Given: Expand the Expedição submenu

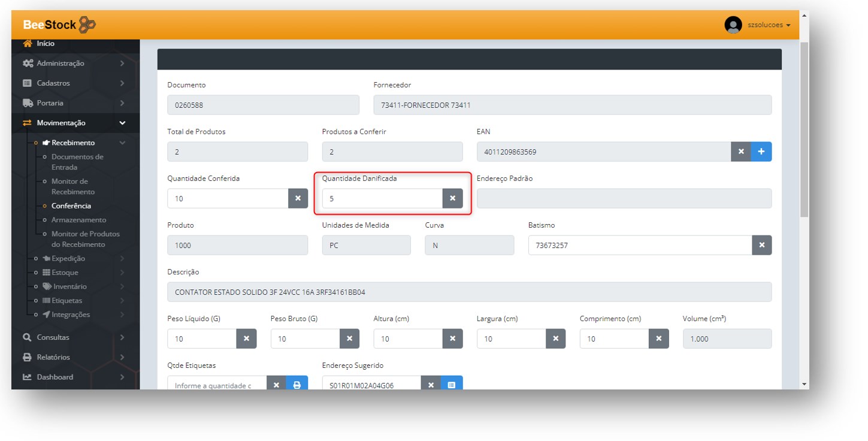Looking at the screenshot, I should coord(68,259).
